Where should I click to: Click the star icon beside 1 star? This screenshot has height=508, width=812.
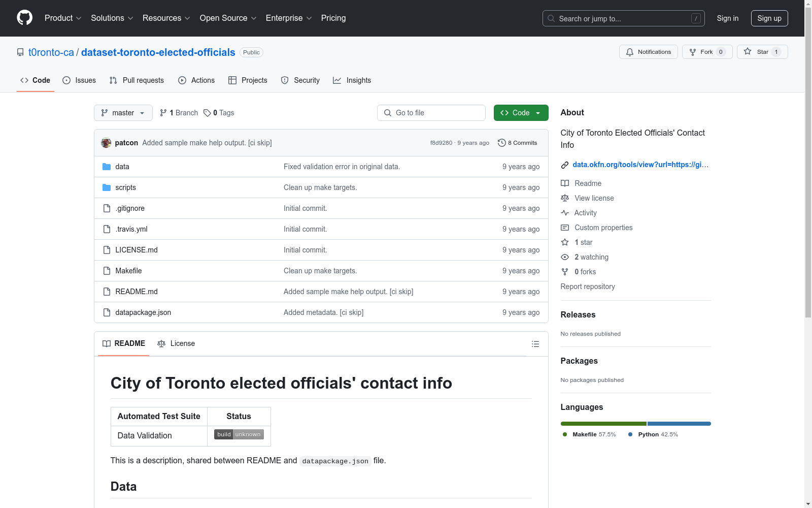click(565, 242)
